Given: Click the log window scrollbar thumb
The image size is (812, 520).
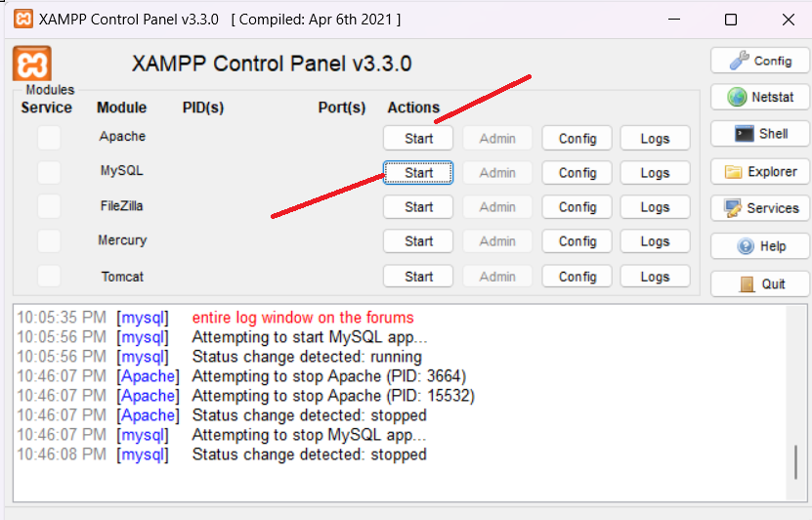Looking at the screenshot, I should 796,462.
